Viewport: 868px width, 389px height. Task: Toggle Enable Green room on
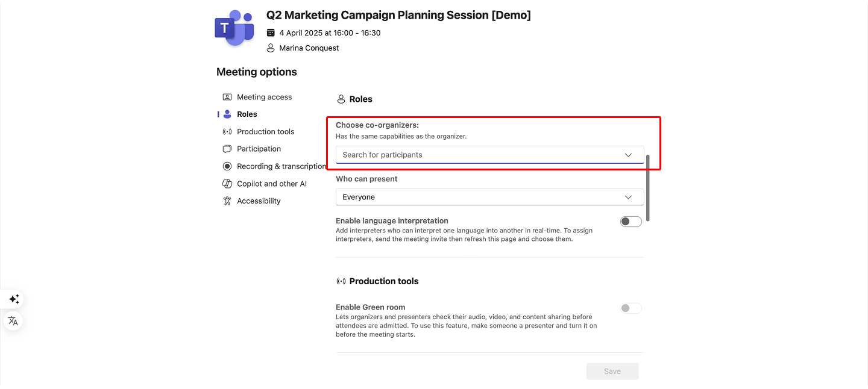pos(631,308)
